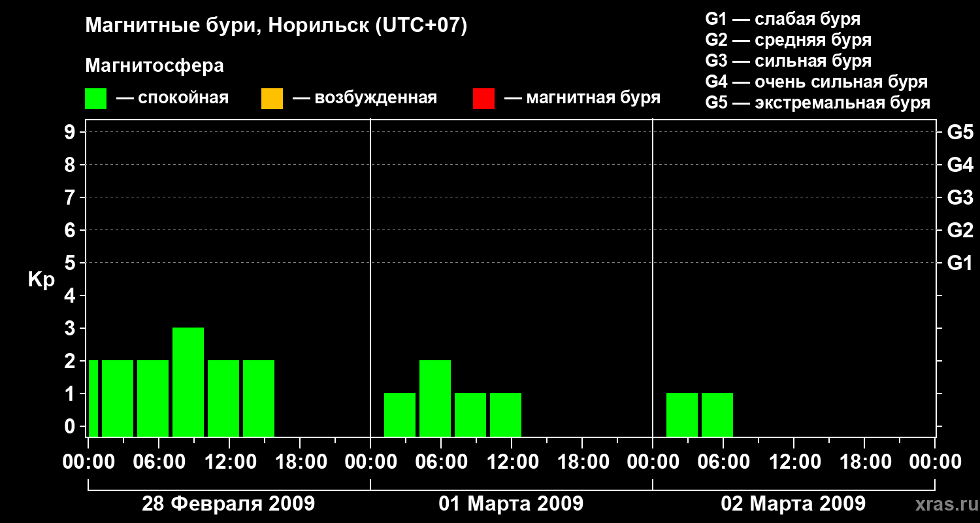Click the green calm magnetosphere legend swatch
This screenshot has width=980, height=523.
point(95,99)
